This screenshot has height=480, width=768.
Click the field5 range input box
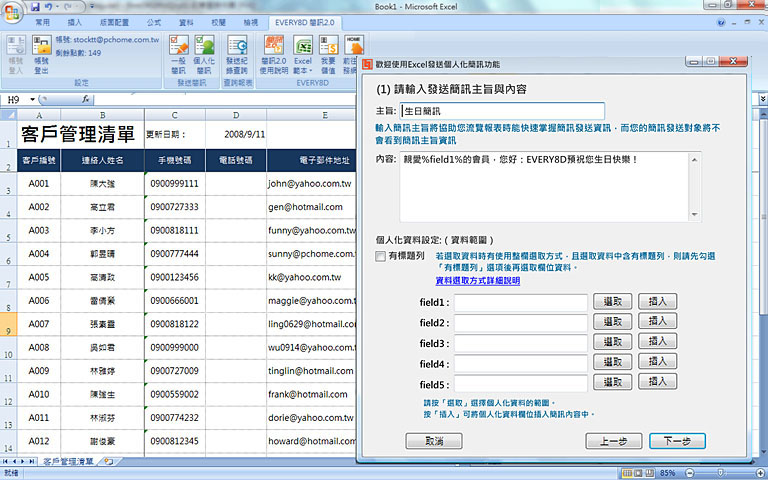pyautogui.click(x=521, y=384)
